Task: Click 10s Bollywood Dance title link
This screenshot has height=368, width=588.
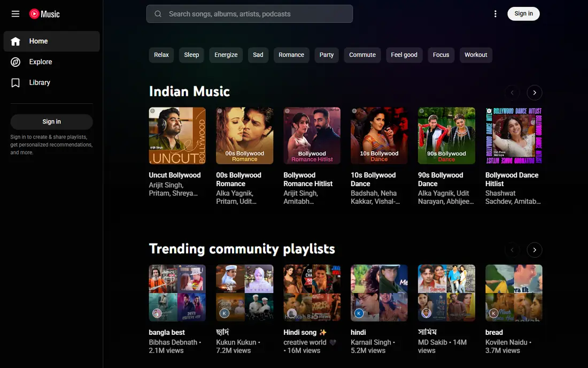Action: [373, 179]
